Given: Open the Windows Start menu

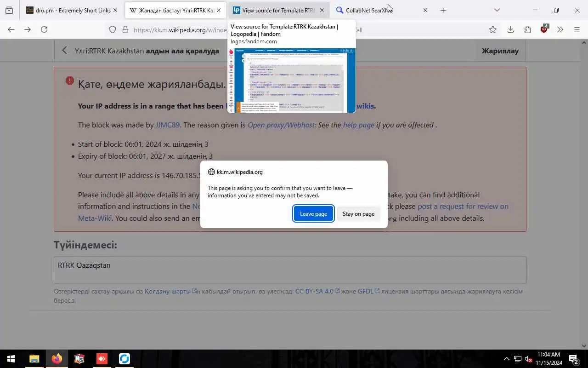Looking at the screenshot, I should [11, 359].
